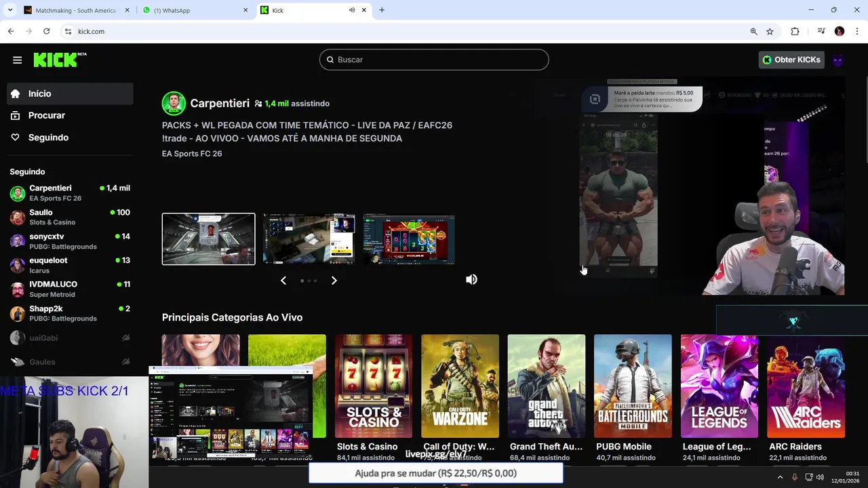Select the first featured stream thumbnail

coord(208,239)
